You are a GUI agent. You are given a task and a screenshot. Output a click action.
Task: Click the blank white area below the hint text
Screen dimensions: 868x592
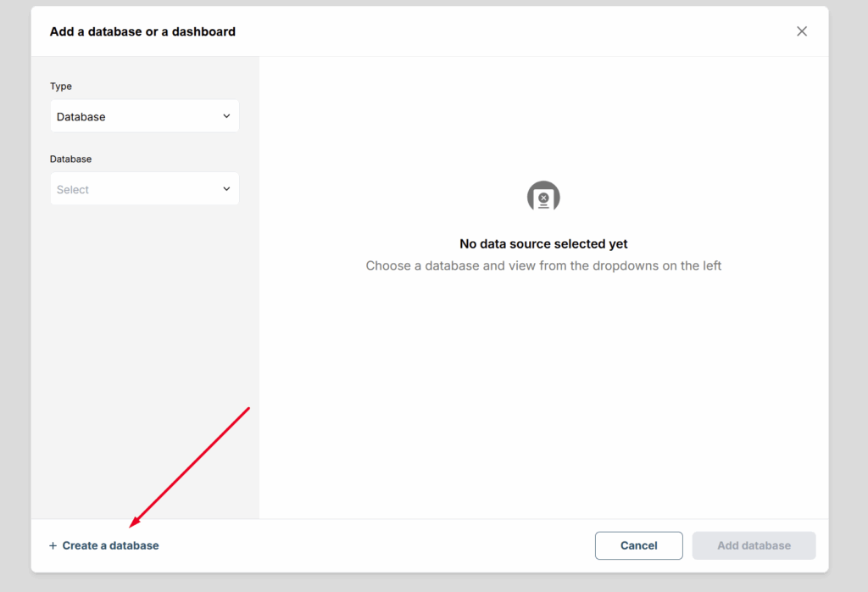543,390
